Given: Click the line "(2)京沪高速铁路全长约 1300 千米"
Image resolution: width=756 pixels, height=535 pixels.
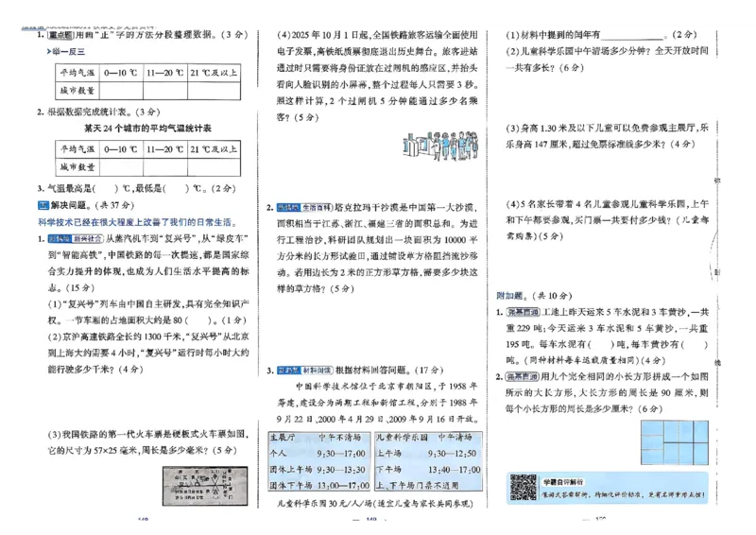Looking at the screenshot, I should coord(148,337).
